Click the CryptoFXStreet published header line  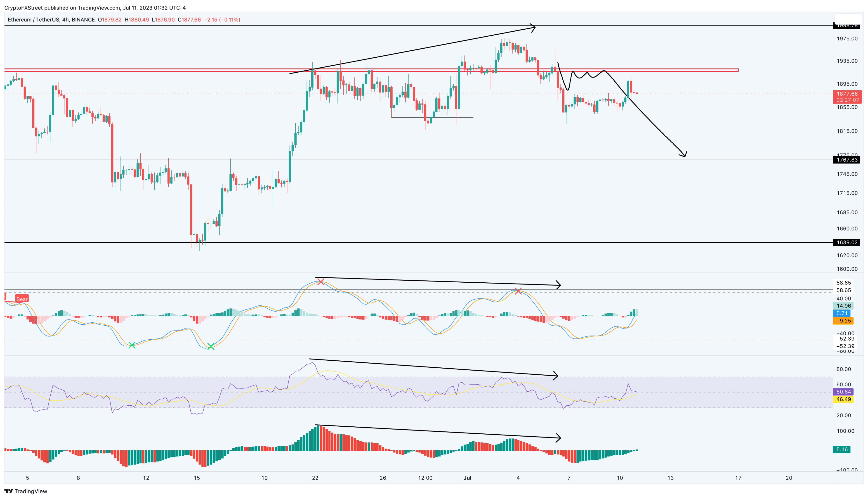tap(95, 7)
